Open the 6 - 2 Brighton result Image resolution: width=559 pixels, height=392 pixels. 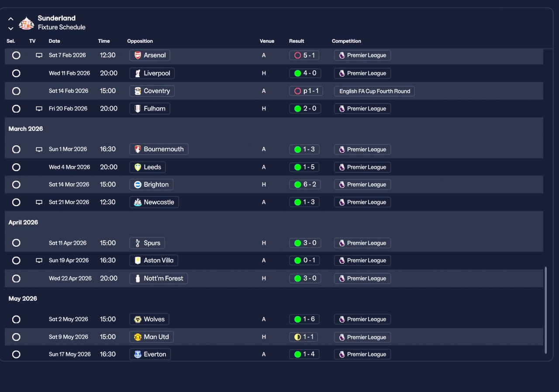pos(305,185)
